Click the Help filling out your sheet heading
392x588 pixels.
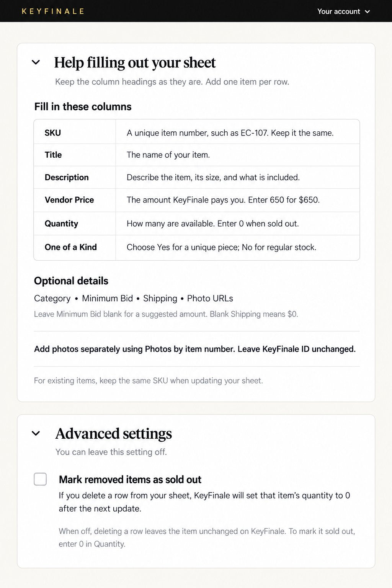tap(135, 62)
